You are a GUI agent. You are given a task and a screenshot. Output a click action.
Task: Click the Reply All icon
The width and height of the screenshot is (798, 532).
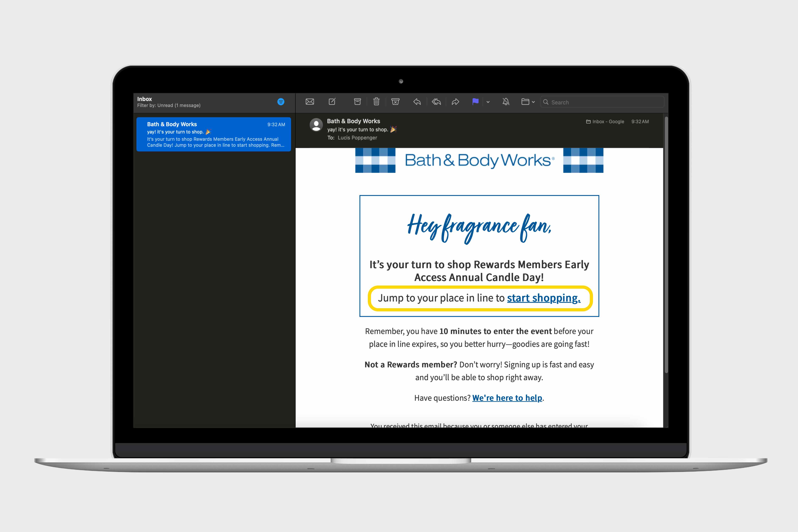tap(436, 102)
